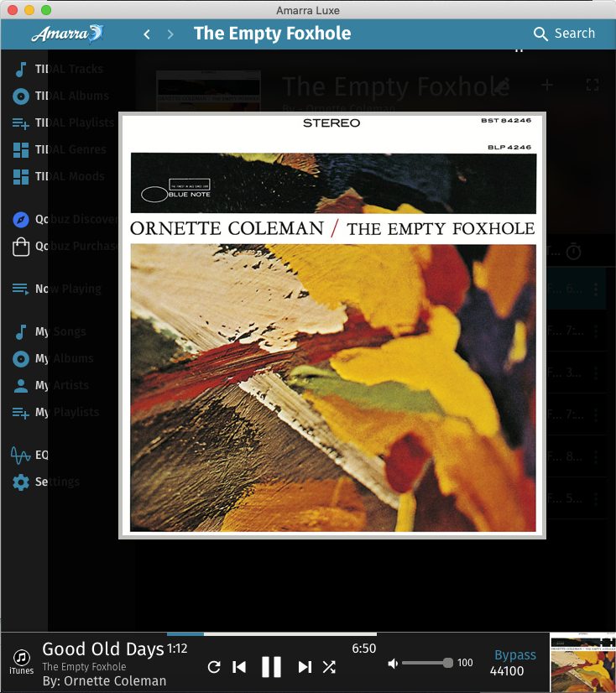Open My Songs note icon
The height and width of the screenshot is (693, 616).
point(20,332)
